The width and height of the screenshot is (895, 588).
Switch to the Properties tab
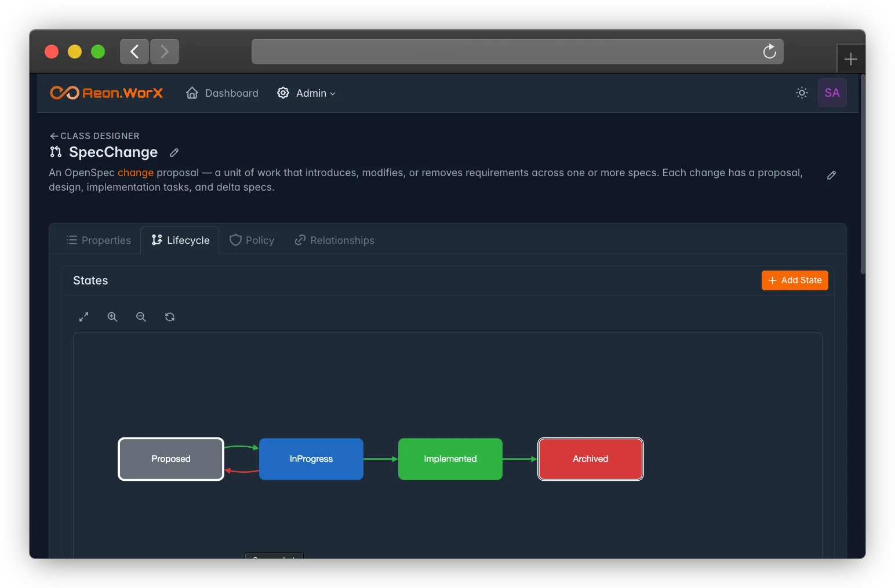(99, 240)
